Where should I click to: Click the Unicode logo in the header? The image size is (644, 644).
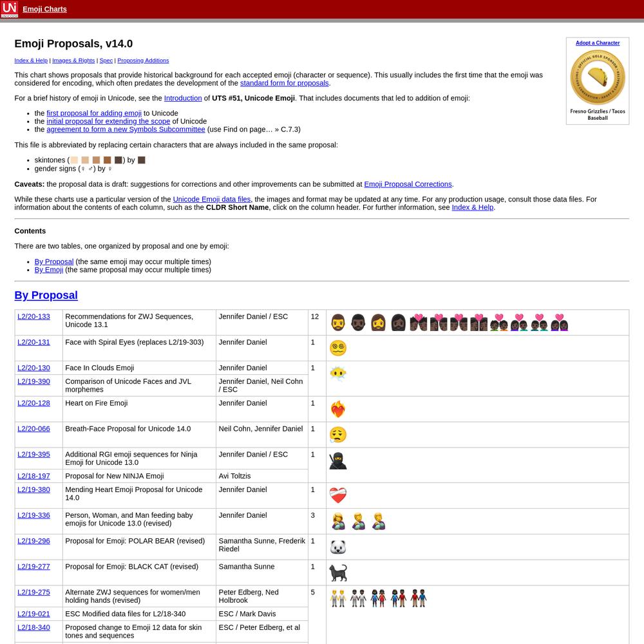[x=9, y=9]
